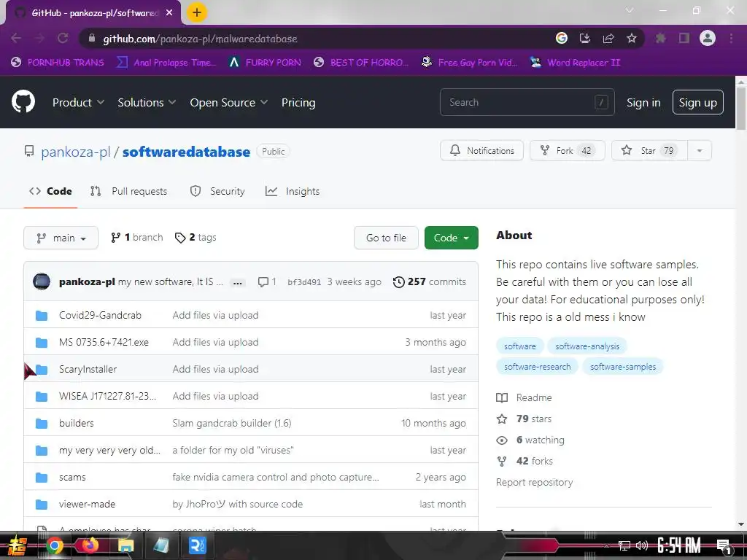This screenshot has height=560, width=747.
Task: Expand the Product menu
Action: pyautogui.click(x=78, y=102)
